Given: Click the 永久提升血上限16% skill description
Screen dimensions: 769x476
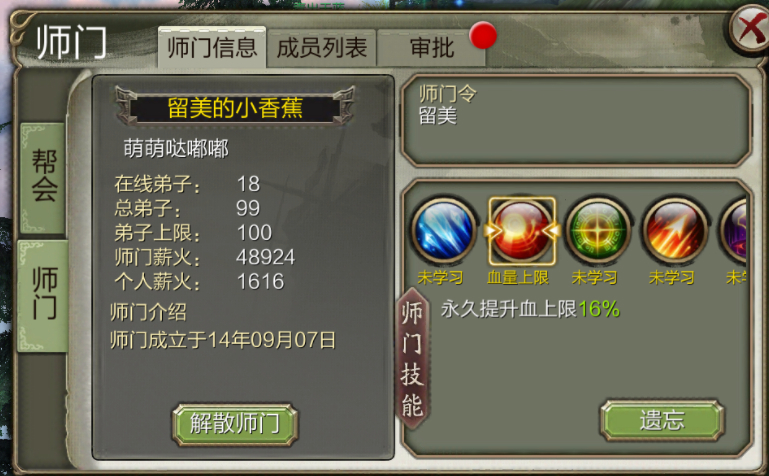Looking at the screenshot, I should pyautogui.click(x=530, y=309).
